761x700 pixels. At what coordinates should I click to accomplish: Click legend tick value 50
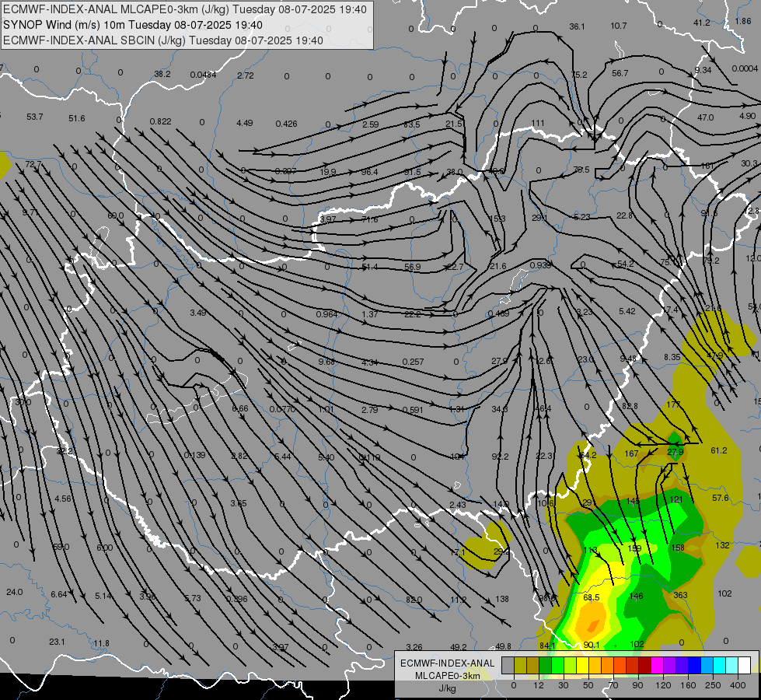tap(588, 685)
